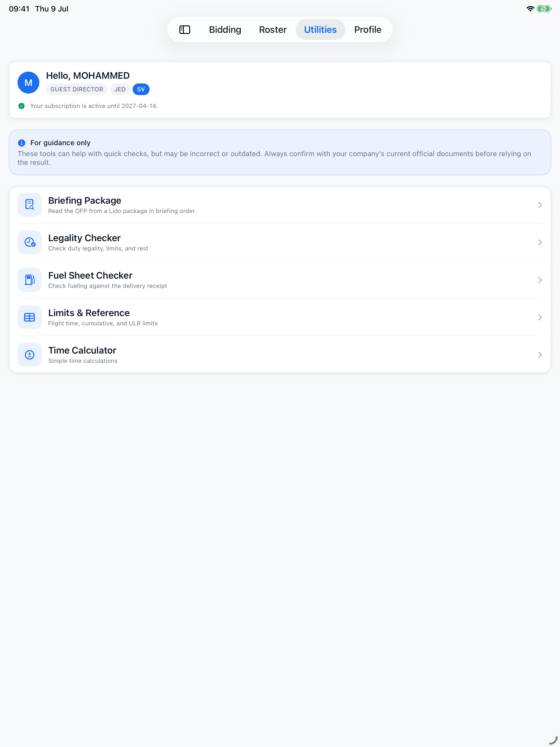
Task: Click the guidance disclaimer paragraph text
Action: click(x=274, y=158)
